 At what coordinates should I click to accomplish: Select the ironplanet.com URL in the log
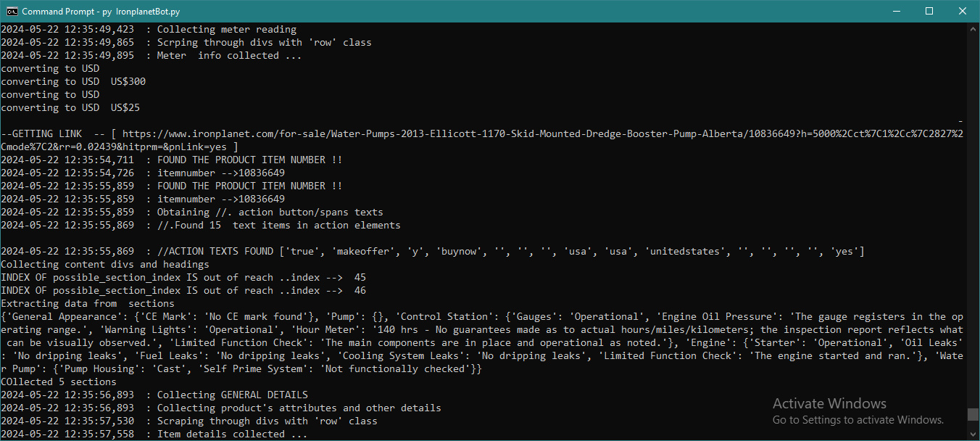click(435, 133)
